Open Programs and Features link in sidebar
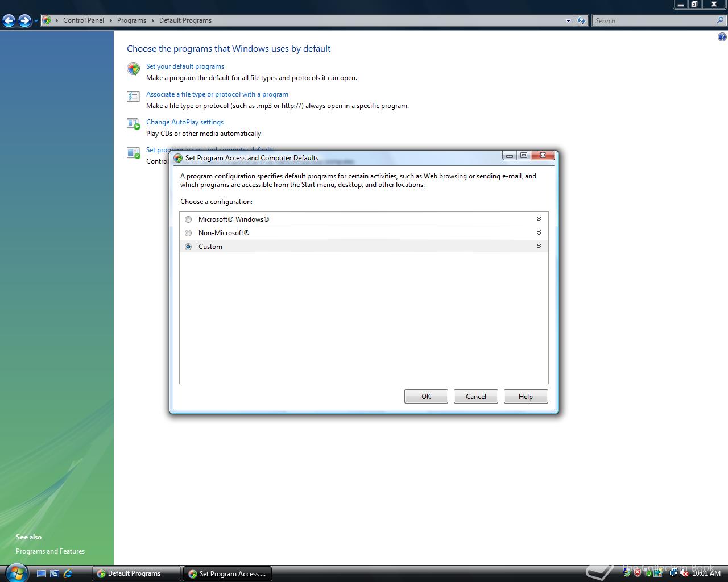The width and height of the screenshot is (728, 582). tap(50, 551)
